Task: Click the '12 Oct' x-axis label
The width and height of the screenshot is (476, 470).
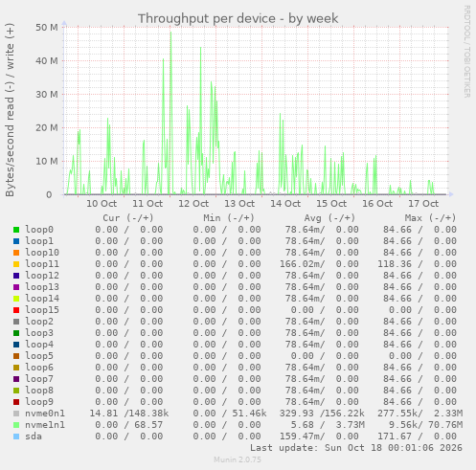Action: click(193, 203)
